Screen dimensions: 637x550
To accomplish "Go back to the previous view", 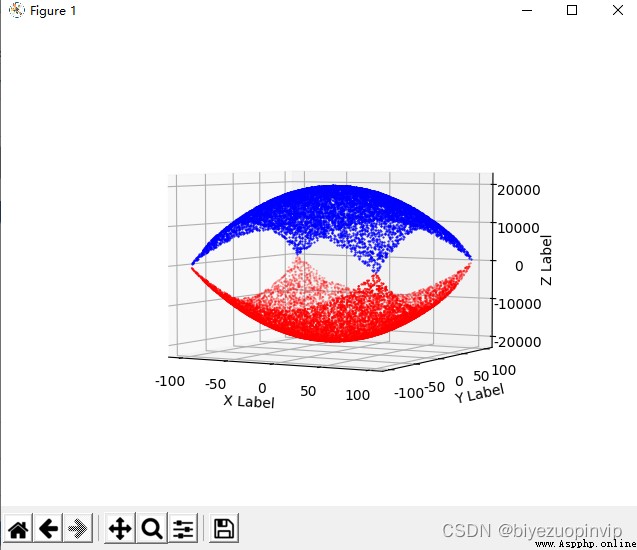I will click(x=48, y=528).
